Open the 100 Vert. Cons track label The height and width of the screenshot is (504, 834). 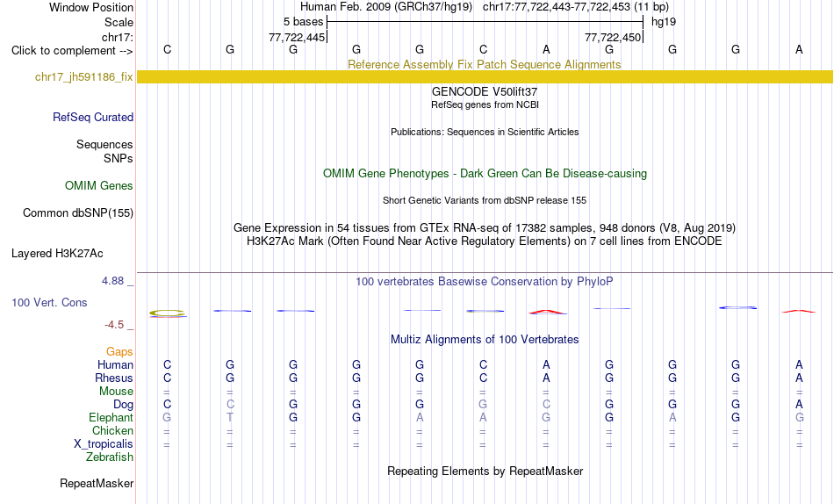coord(49,302)
